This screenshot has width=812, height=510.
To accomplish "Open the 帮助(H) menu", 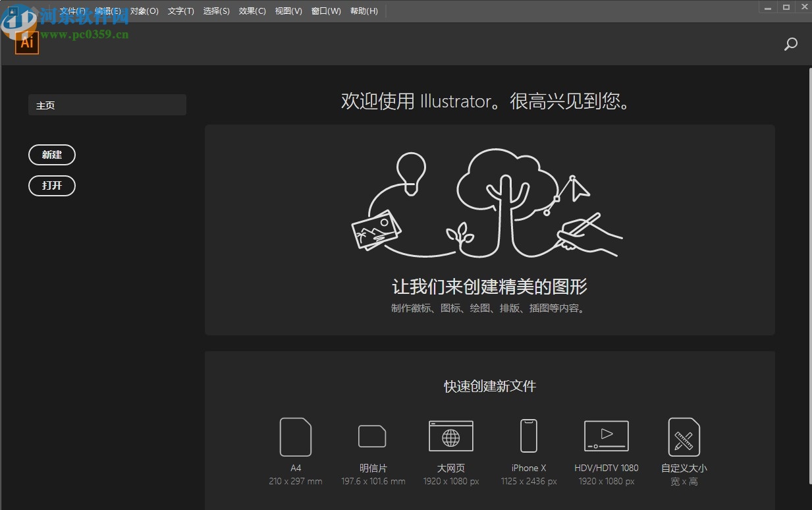I will (x=364, y=11).
